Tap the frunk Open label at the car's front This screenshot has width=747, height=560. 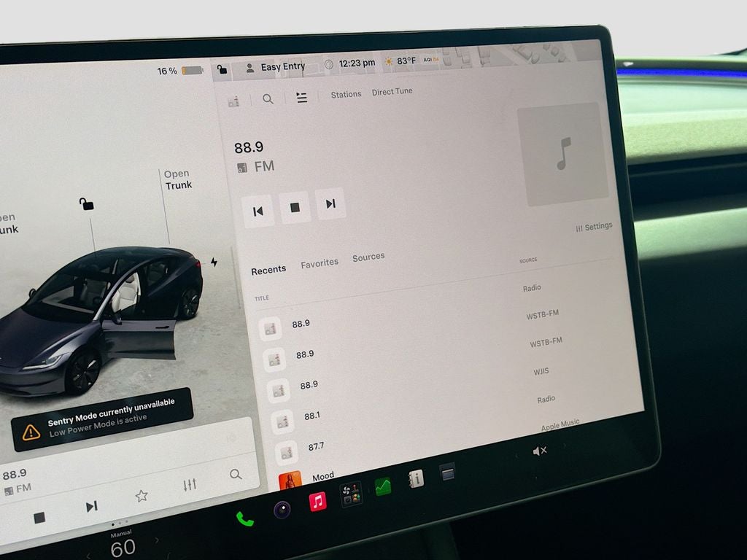click(x=8, y=223)
